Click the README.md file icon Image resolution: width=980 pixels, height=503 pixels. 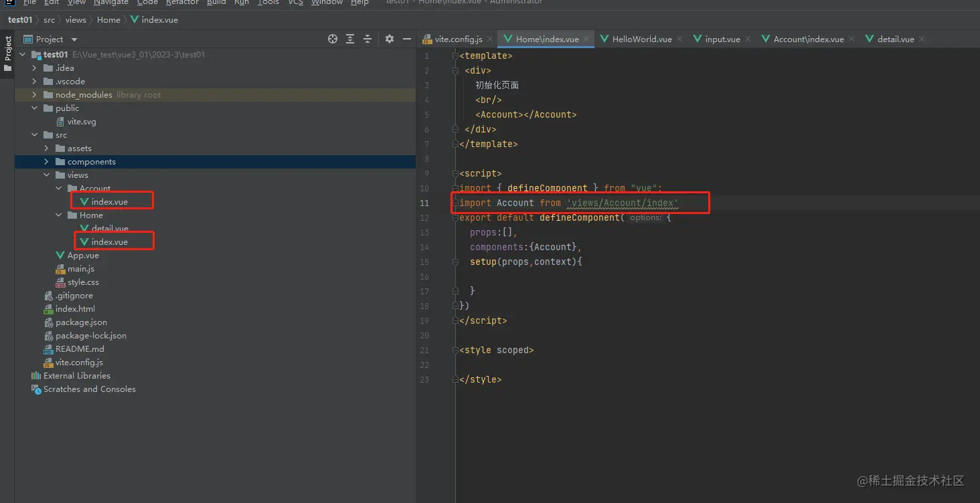coord(48,349)
